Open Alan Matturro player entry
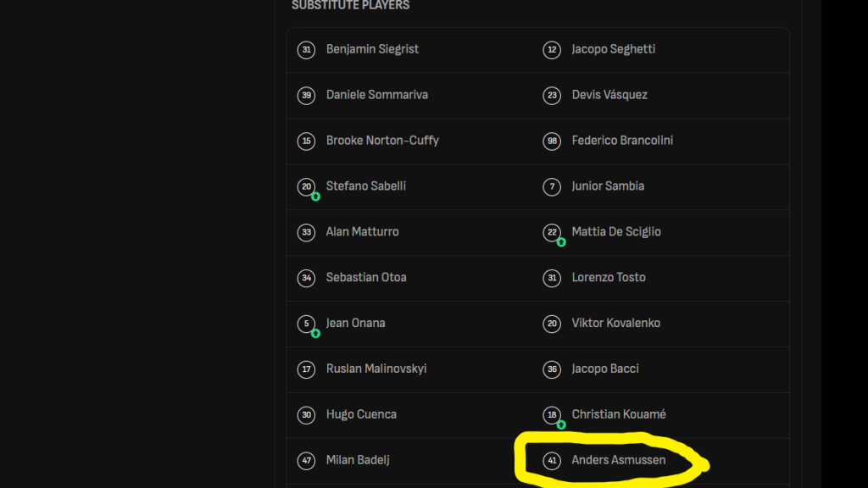The image size is (868, 488). (x=362, y=232)
